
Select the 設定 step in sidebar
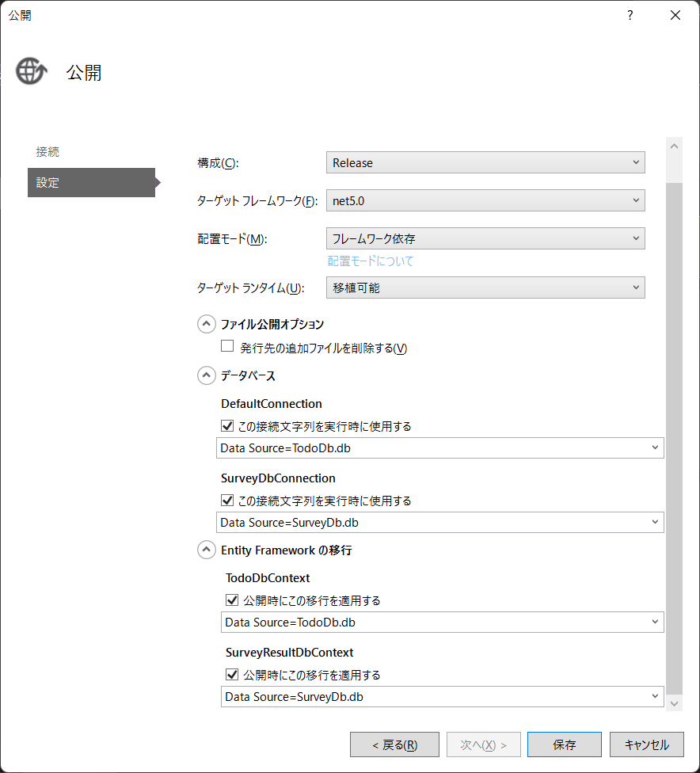[x=91, y=182]
